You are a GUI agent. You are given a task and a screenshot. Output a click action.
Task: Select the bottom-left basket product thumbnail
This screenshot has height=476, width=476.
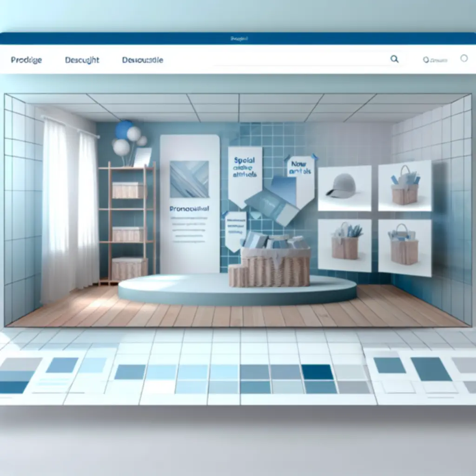coord(344,245)
